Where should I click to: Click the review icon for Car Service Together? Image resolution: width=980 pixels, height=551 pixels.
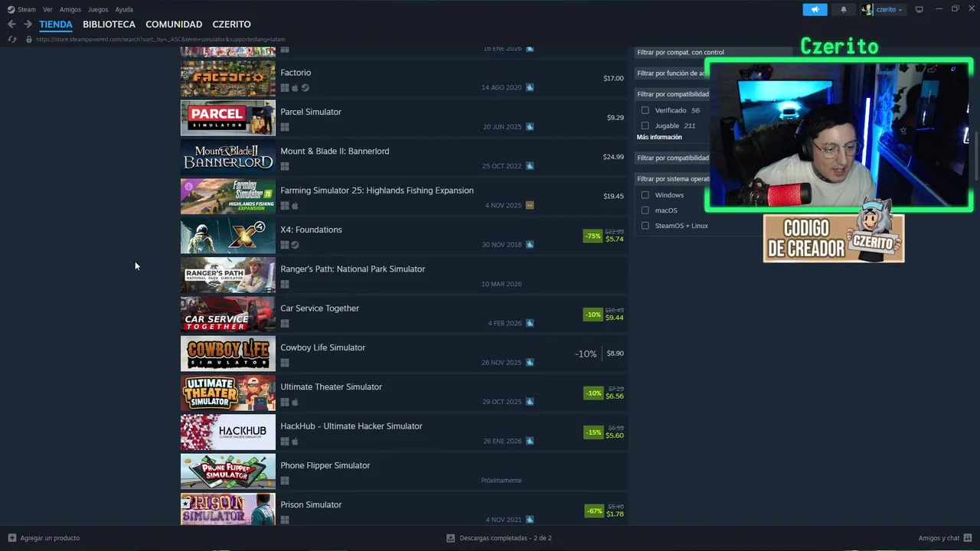pyautogui.click(x=530, y=323)
